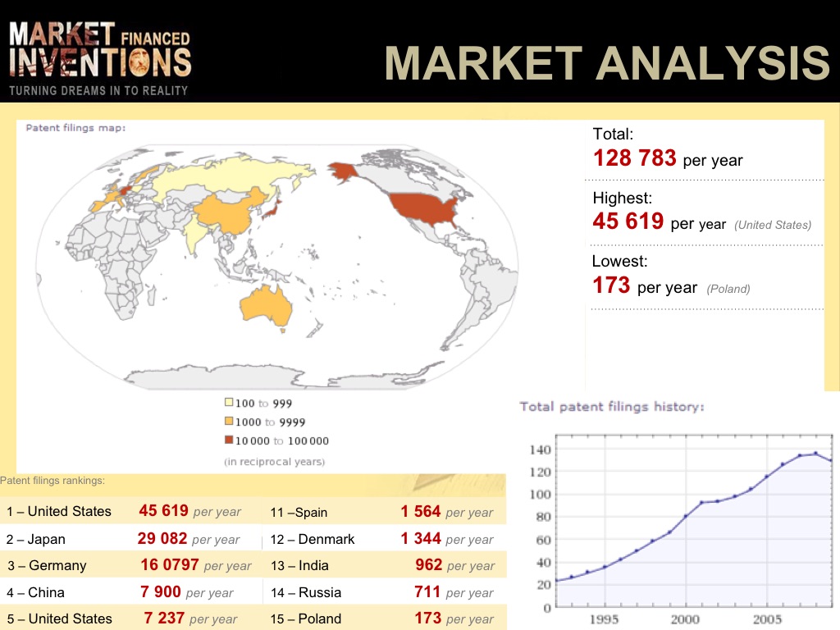Viewport: 840px width, 630px height.
Task: Select the '2 – Japan' ranking row
Action: (x=35, y=539)
